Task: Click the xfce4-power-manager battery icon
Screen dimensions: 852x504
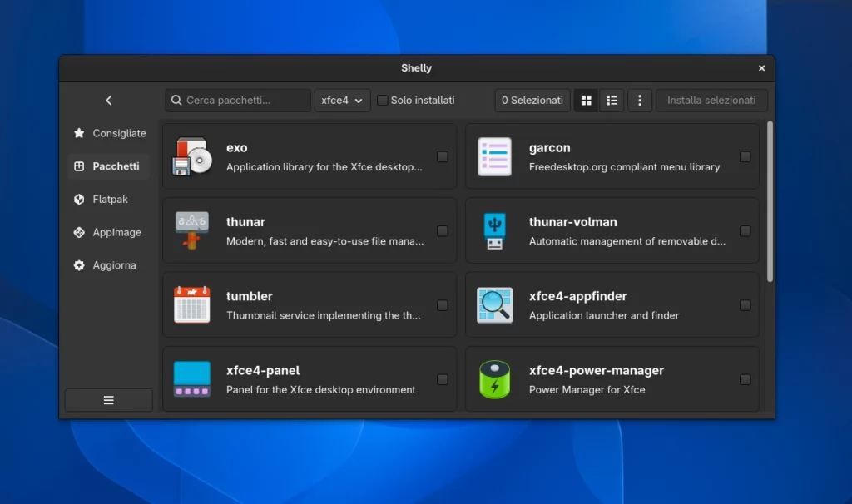Action: pos(494,379)
